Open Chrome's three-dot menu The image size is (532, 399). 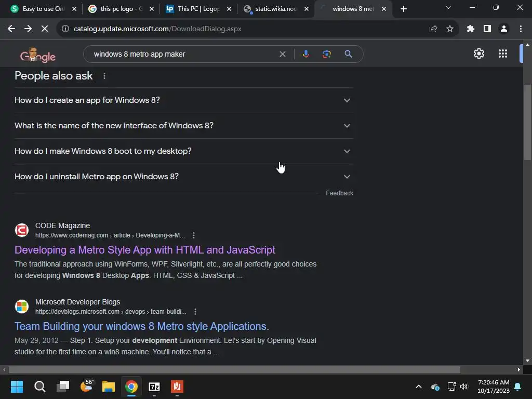click(521, 29)
